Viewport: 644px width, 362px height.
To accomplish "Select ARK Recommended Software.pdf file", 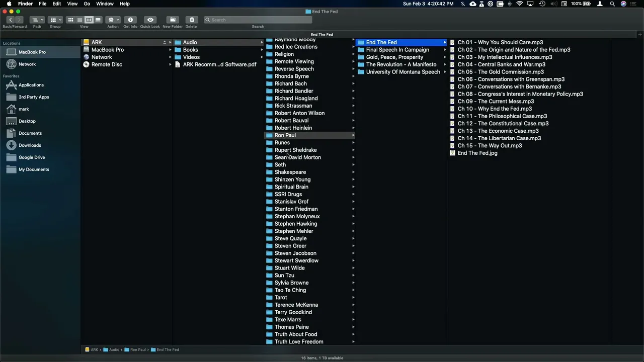I will click(x=218, y=64).
